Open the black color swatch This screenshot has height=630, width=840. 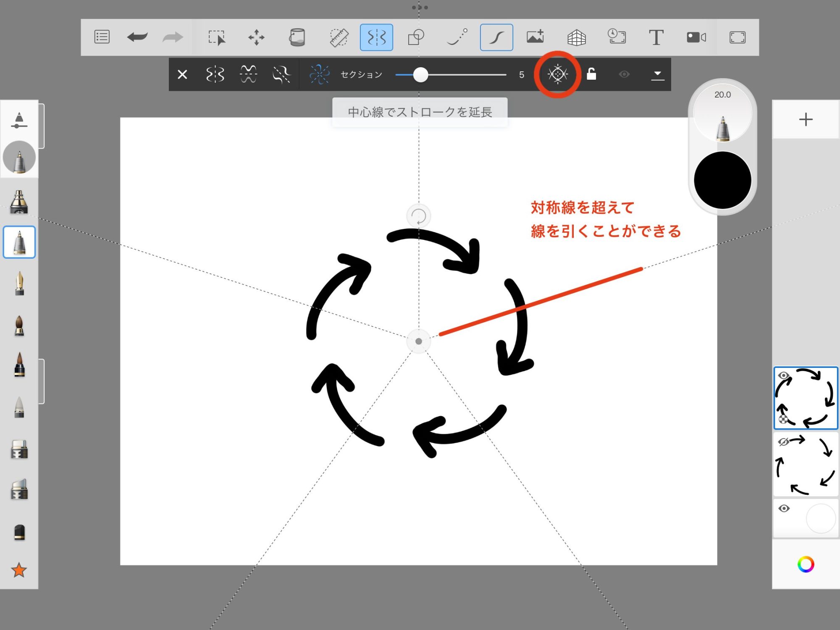pyautogui.click(x=722, y=180)
